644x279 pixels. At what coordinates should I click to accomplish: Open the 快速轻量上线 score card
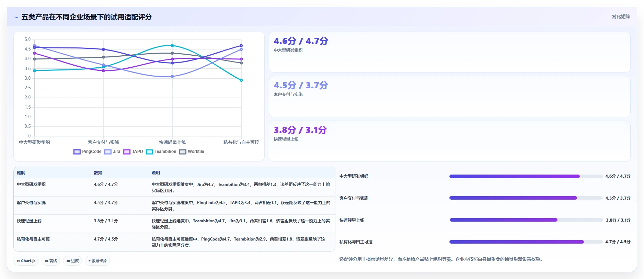point(449,141)
